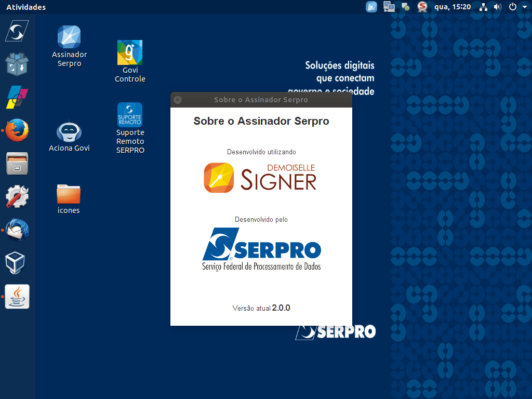Click the SERPRO logo in the dialog
The width and height of the screenshot is (532, 399).
(x=262, y=249)
